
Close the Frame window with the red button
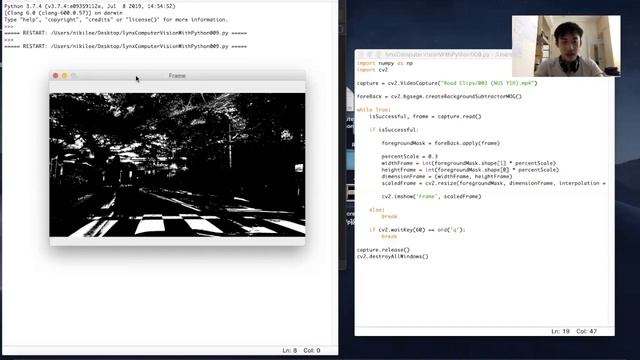[56, 76]
